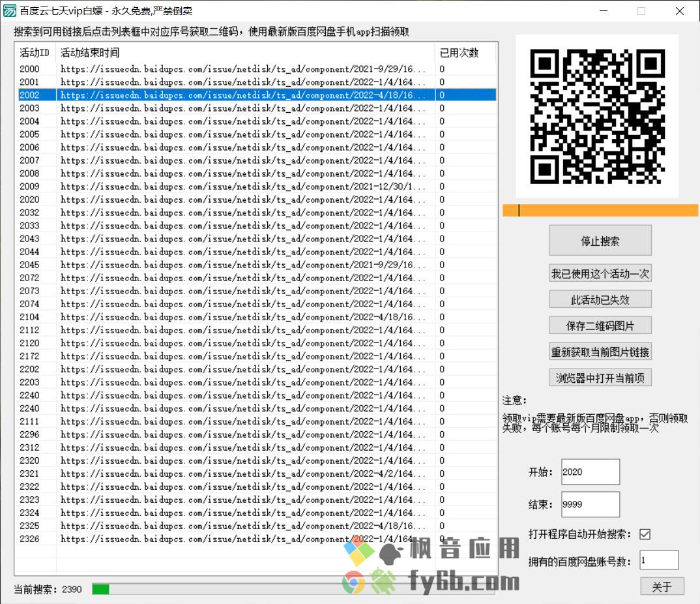Select row with activity ID 2072

[x=257, y=277]
